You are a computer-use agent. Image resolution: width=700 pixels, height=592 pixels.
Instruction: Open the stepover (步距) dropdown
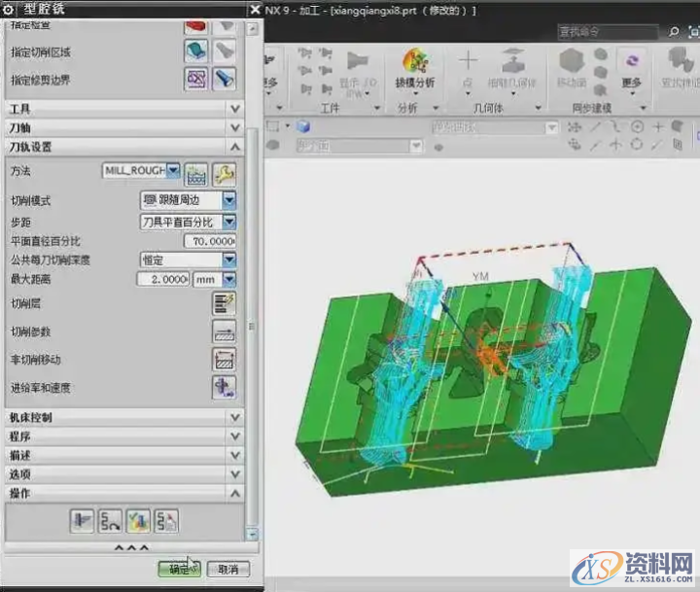[x=229, y=222]
